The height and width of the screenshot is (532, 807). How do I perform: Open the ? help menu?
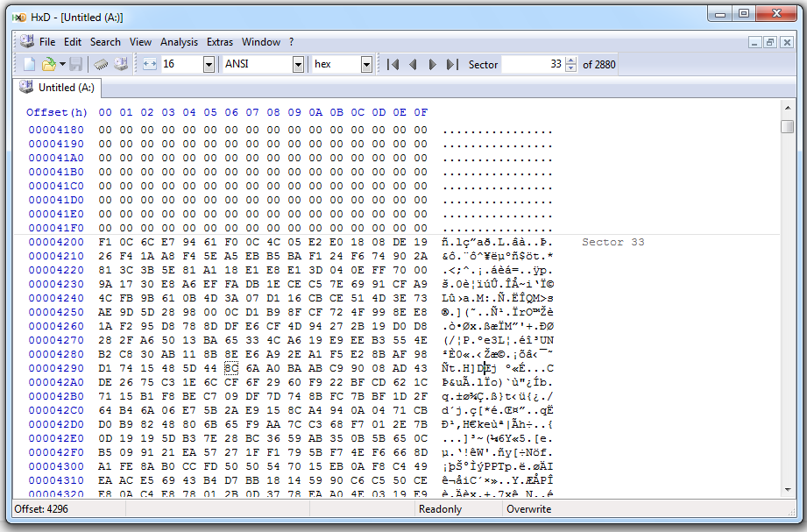pyautogui.click(x=291, y=42)
